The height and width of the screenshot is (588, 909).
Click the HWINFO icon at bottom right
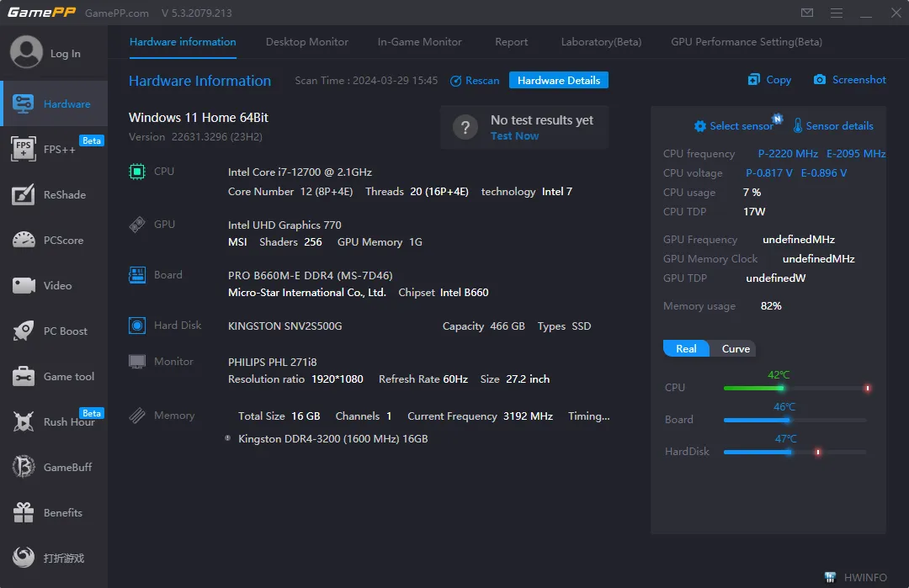(830, 577)
